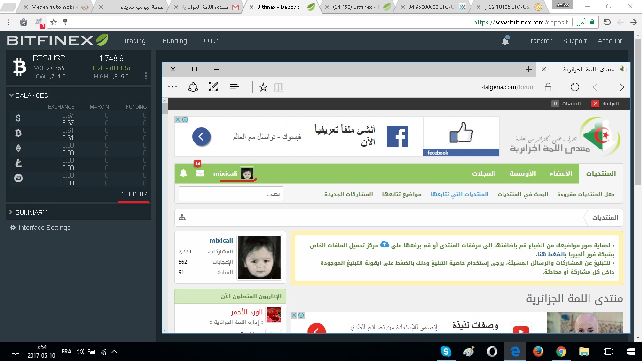Screen dimensions: 644x361
Task: Open the Edge Hub three-lines icon
Action: [235, 87]
